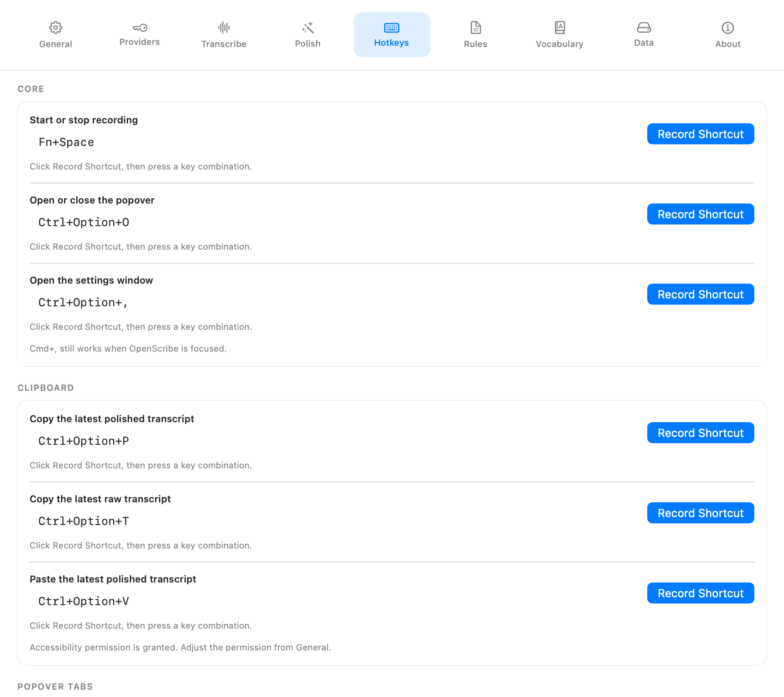The image size is (784, 697).
Task: Switch to the Vocabulary tab label
Action: pos(560,44)
